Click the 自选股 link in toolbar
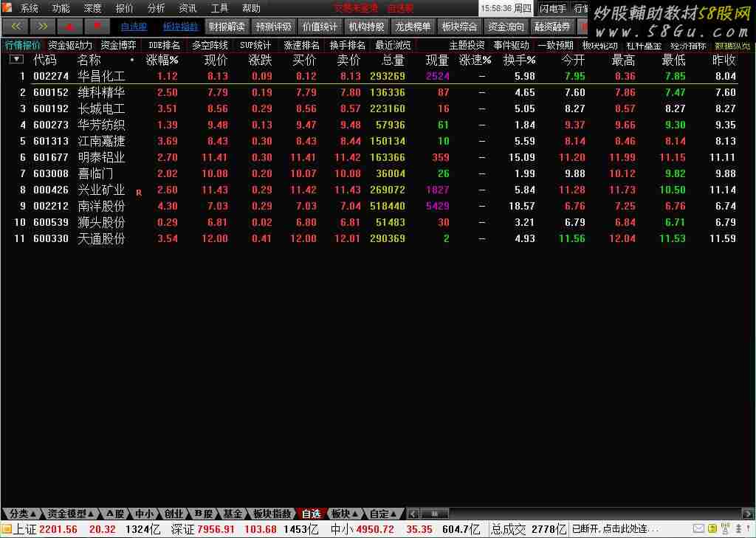The height and width of the screenshot is (538, 756). 134,27
